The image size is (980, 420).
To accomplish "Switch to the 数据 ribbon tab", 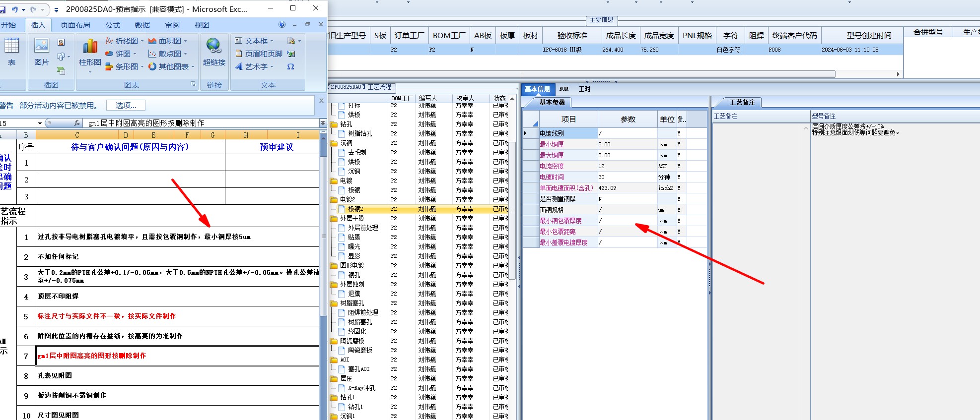I will pyautogui.click(x=142, y=25).
